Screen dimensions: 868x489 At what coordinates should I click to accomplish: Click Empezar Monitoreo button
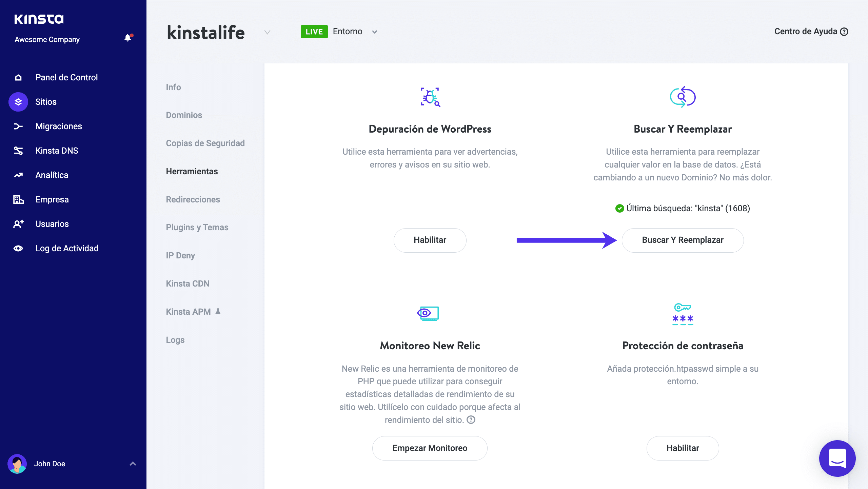[430, 448]
